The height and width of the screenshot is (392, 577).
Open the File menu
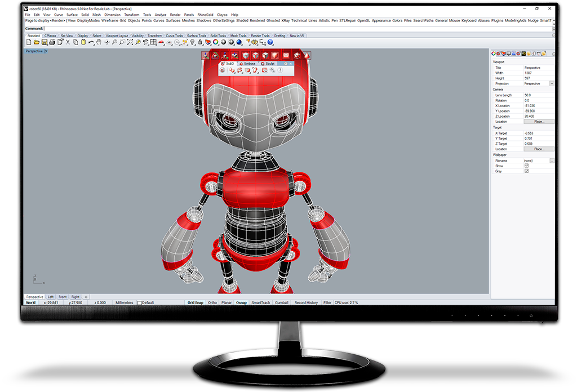[28, 15]
